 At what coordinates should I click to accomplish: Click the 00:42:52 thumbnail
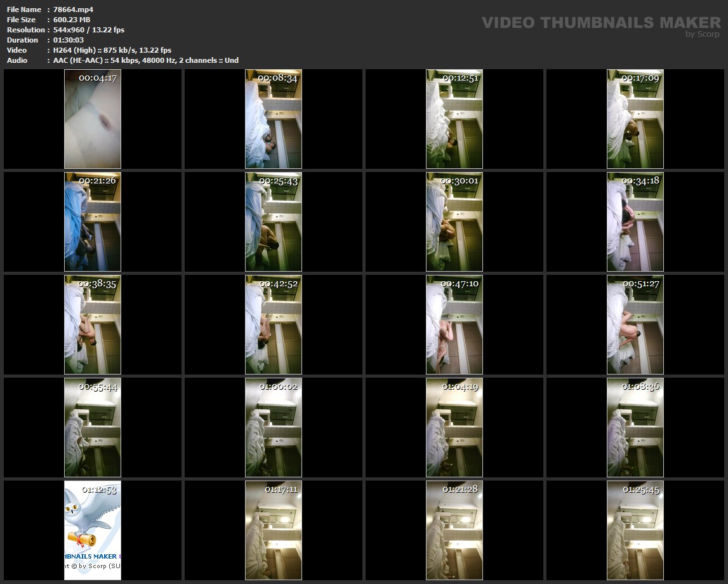274,324
